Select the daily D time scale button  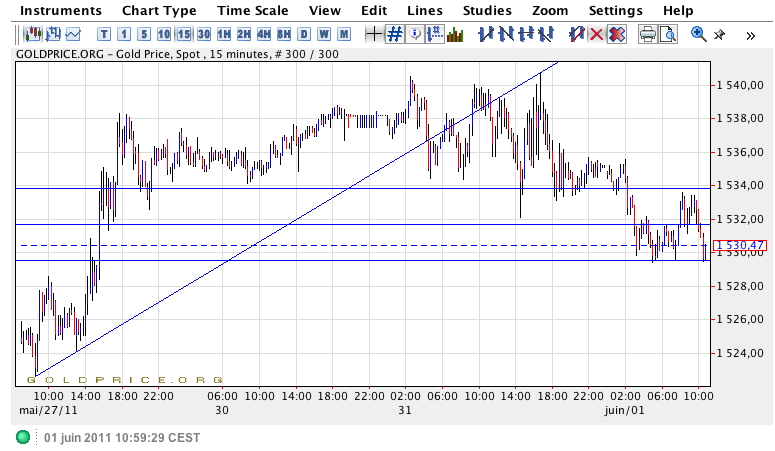coord(304,34)
